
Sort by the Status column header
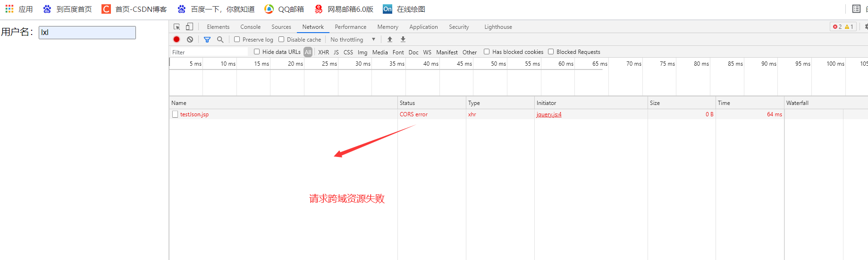click(x=432, y=103)
